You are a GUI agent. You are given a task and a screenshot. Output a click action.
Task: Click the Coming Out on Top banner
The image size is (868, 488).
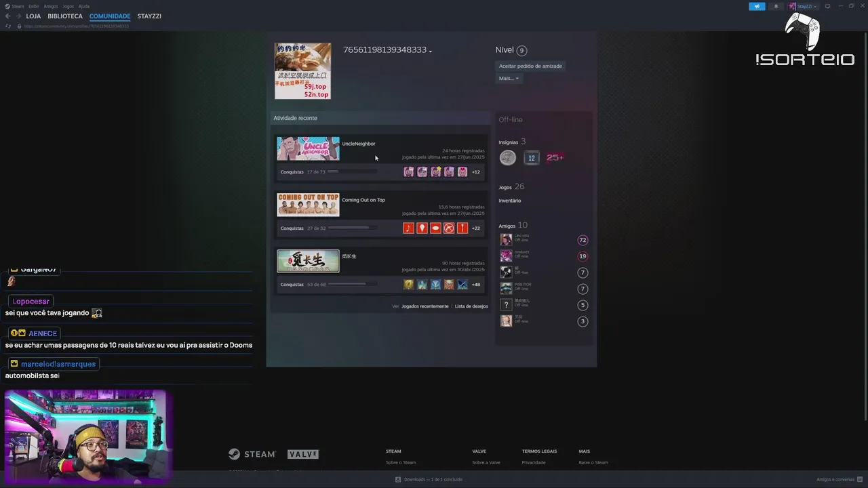[308, 205]
